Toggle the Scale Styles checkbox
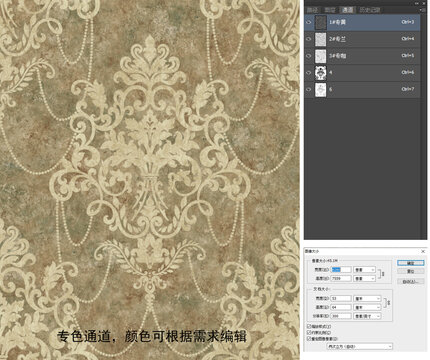The image size is (430, 360). tap(309, 326)
